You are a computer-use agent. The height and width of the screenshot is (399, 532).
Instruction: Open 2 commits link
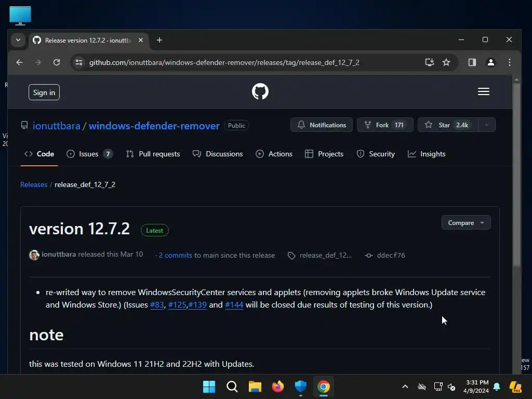(x=176, y=255)
